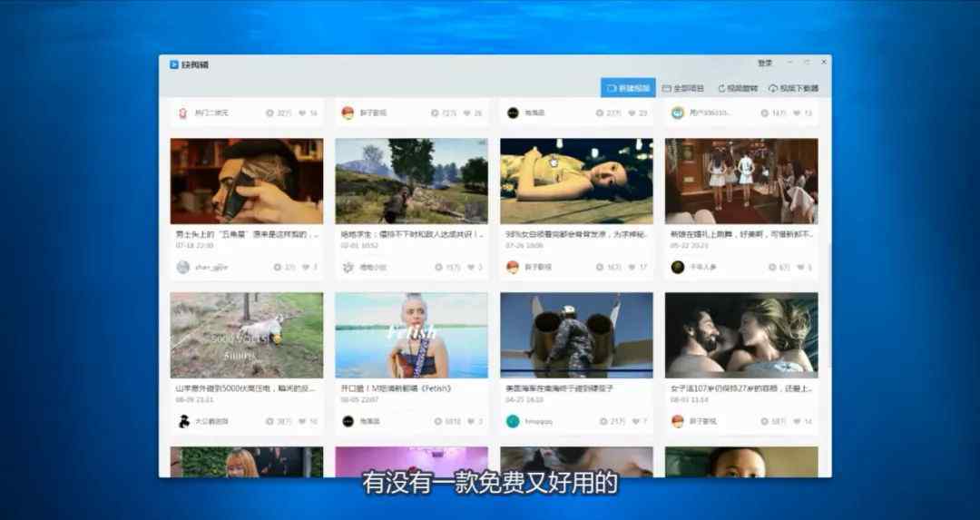Click uploader avatar under the 107岁 video
The width and height of the screenshot is (980, 520).
coord(678,421)
